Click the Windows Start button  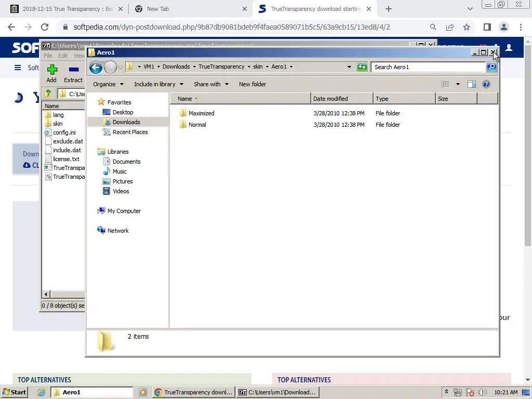[14, 392]
